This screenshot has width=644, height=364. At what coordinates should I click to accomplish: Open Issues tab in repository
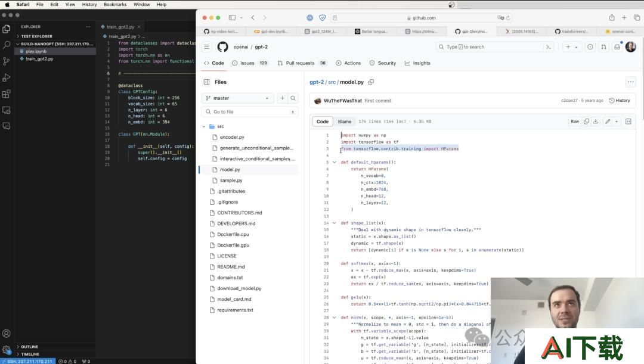(x=250, y=63)
